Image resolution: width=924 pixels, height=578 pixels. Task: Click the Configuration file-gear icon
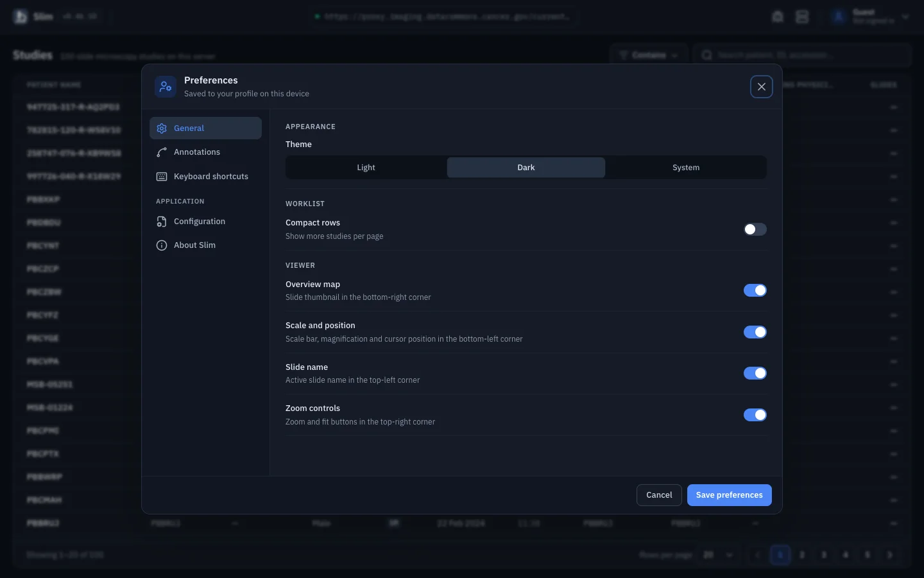[x=162, y=222]
